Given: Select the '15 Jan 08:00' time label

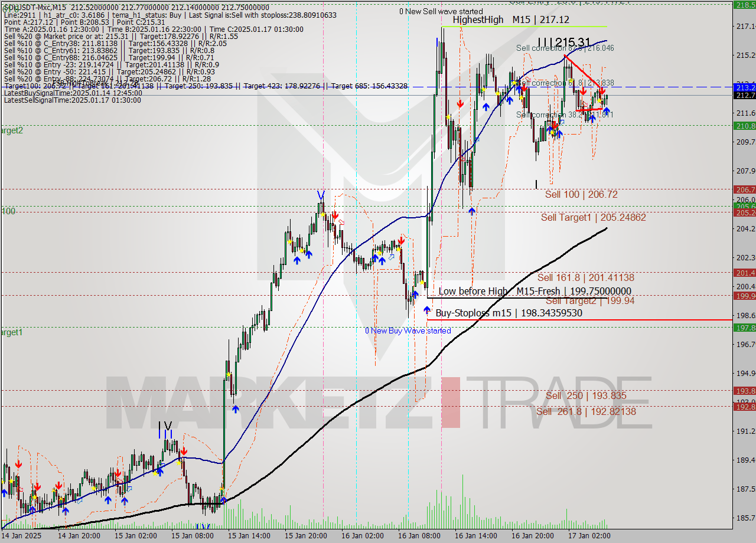Looking at the screenshot, I should point(192,536).
